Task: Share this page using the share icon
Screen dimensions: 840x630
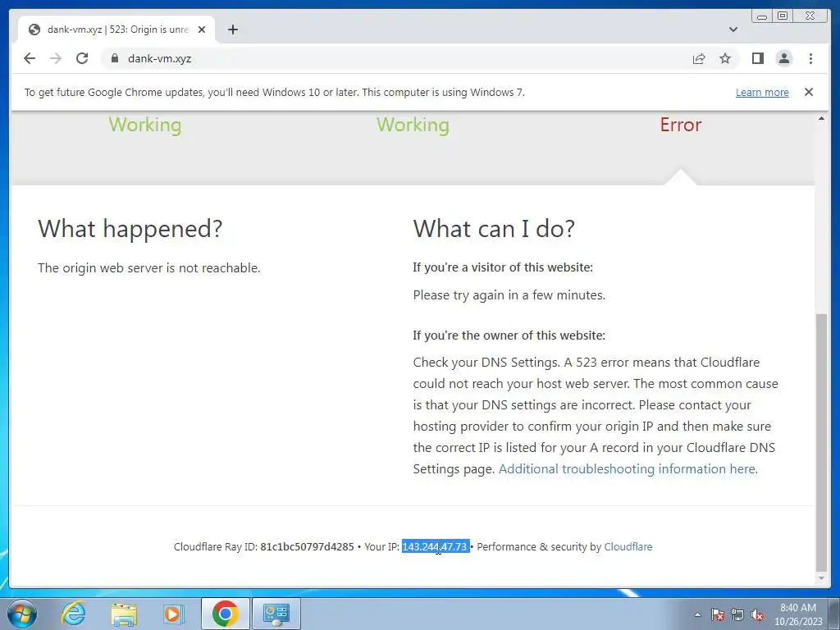Action: 699,58
